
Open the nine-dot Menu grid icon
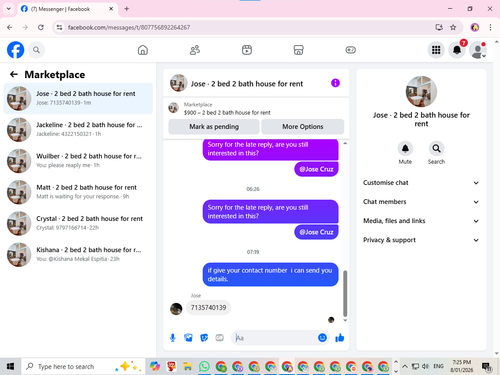coord(436,50)
